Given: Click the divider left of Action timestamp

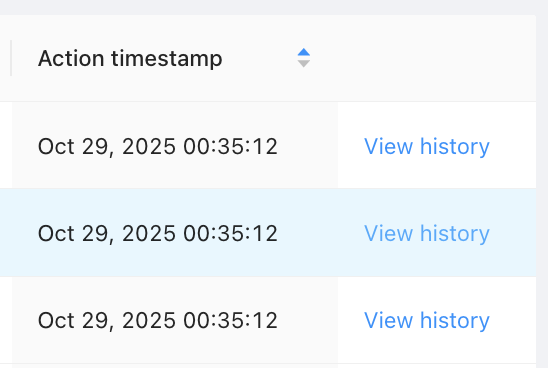Looking at the screenshot, I should tap(11, 58).
